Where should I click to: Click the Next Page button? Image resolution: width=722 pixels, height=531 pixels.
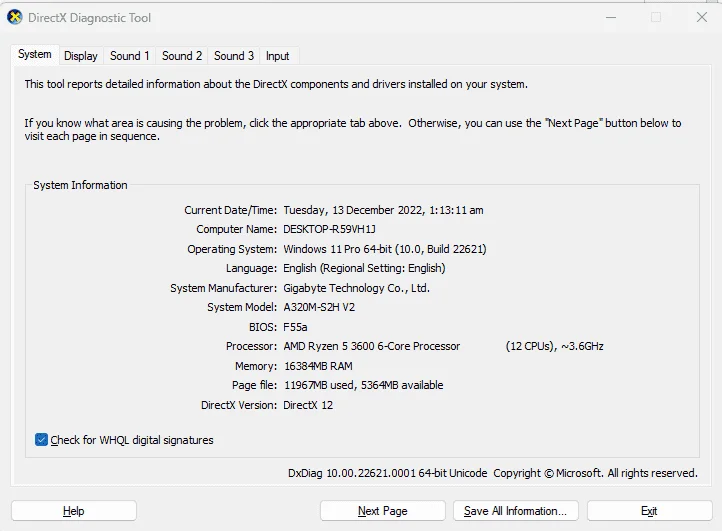pos(383,511)
